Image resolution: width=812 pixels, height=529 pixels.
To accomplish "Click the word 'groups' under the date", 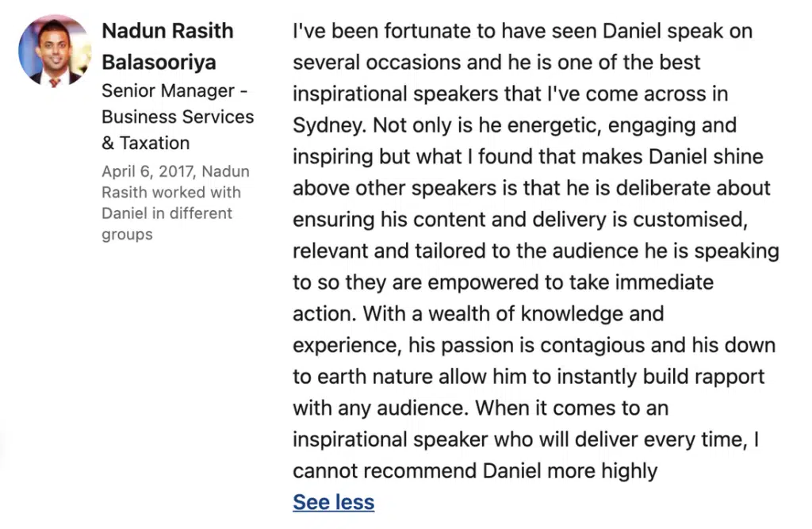I will 127,235.
